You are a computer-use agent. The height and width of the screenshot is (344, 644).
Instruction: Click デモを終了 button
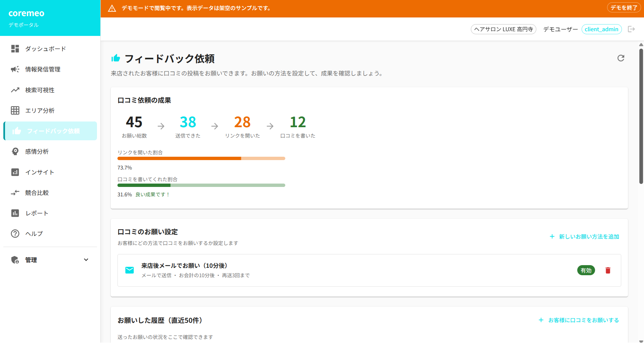pyautogui.click(x=624, y=8)
